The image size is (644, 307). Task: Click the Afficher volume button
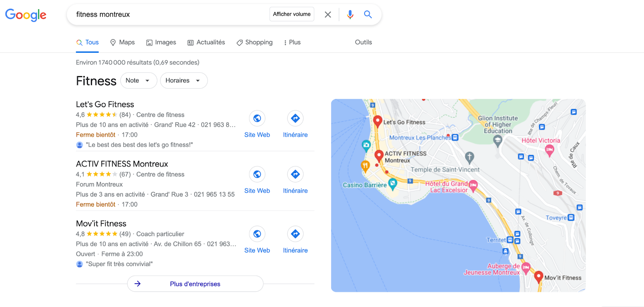click(292, 14)
